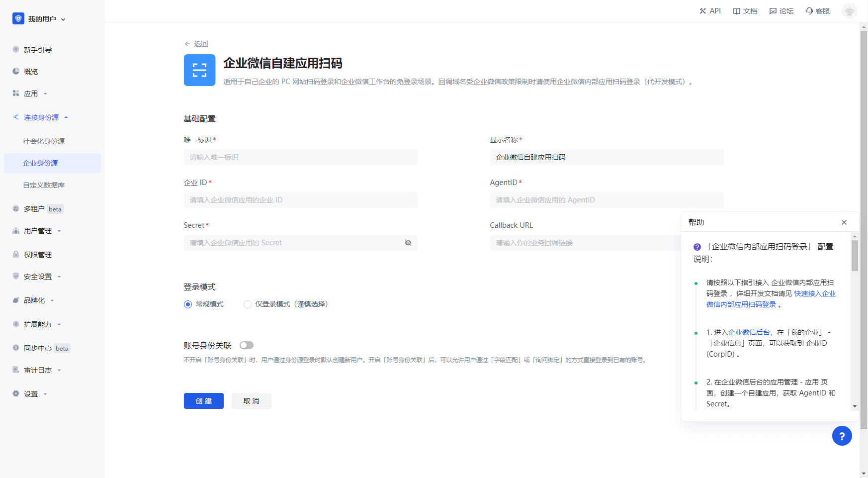Select the 仅登录模式 radio option
The height and width of the screenshot is (478, 868).
point(248,304)
